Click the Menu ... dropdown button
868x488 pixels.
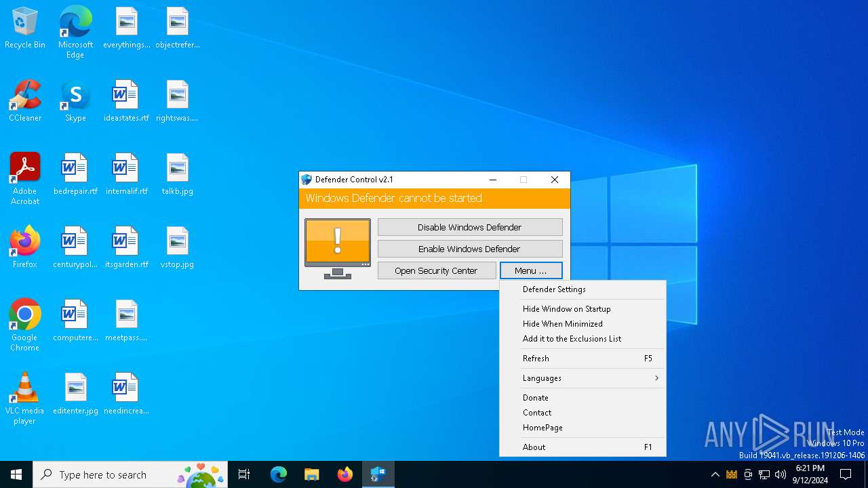531,270
